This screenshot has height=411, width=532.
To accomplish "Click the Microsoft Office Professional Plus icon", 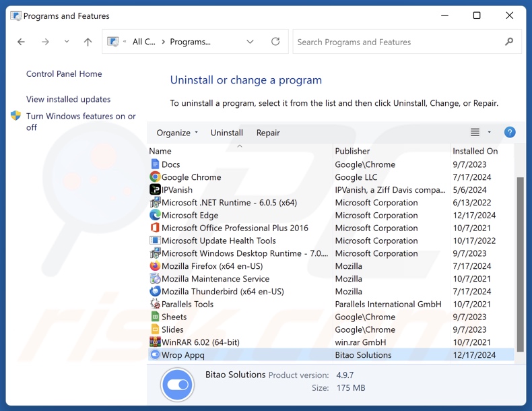I will [155, 228].
